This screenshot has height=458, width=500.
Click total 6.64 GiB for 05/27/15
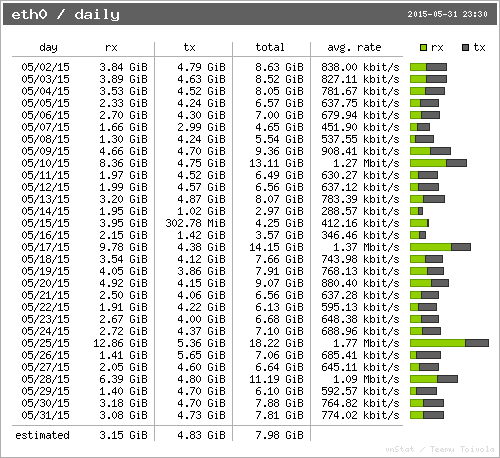tap(279, 367)
